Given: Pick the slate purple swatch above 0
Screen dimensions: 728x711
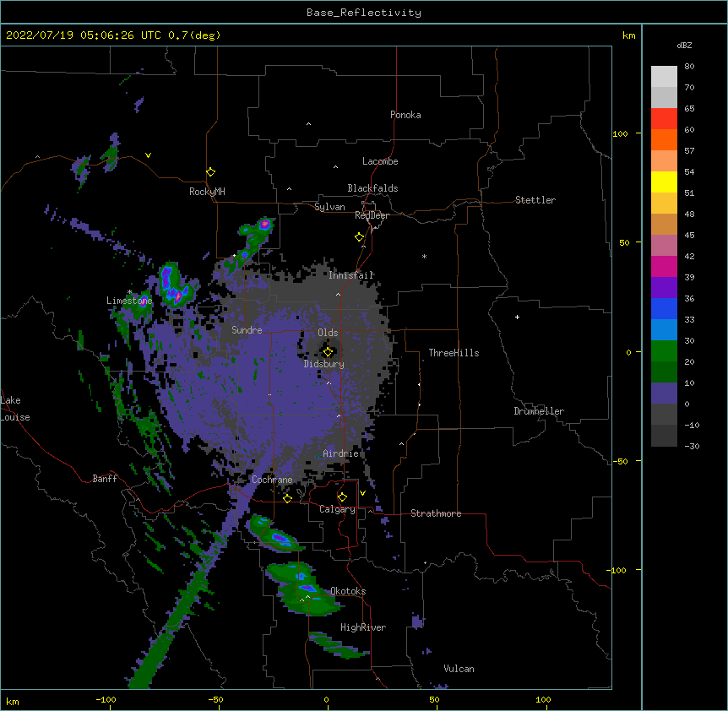Looking at the screenshot, I should pos(664,393).
